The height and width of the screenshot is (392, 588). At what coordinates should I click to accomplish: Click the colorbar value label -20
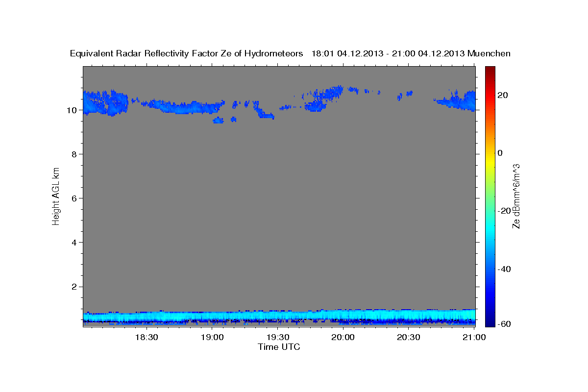coord(505,211)
